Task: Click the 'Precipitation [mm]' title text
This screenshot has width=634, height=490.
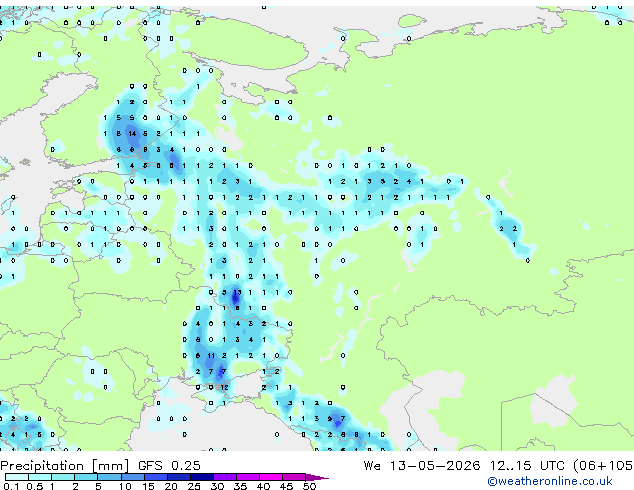Action: (65, 466)
